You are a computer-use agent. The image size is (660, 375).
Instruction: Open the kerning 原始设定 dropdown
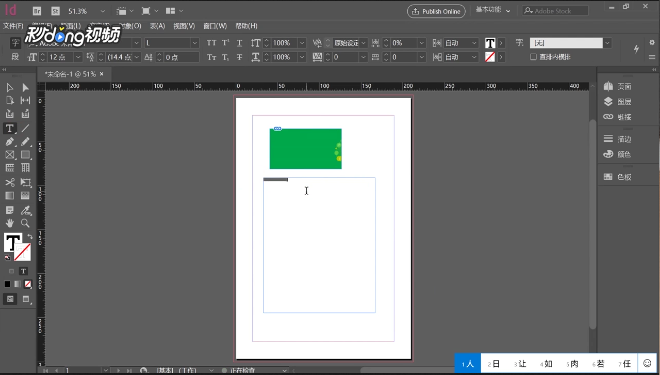[x=364, y=43]
